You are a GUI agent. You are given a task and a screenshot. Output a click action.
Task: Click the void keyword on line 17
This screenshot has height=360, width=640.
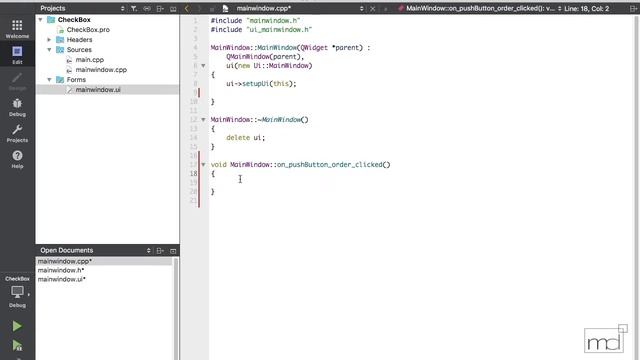pos(218,164)
